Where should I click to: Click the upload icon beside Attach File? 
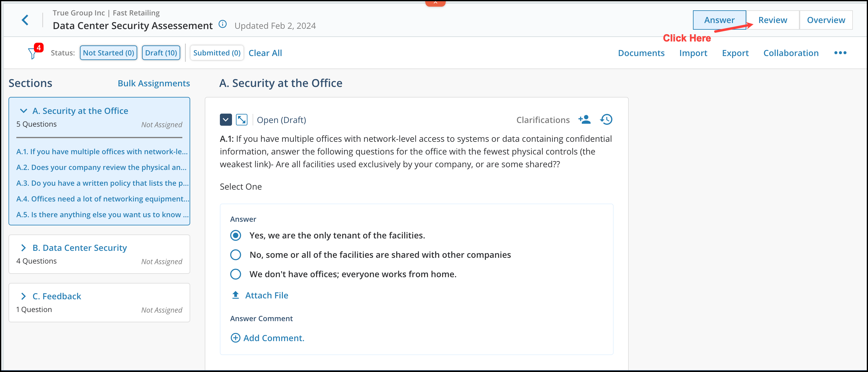[236, 295]
